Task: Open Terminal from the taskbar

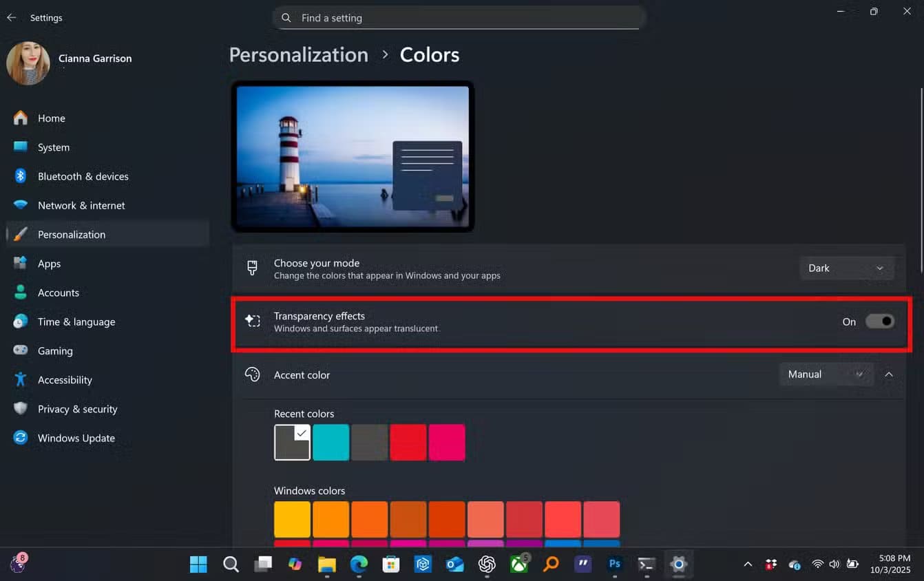Action: (x=647, y=564)
